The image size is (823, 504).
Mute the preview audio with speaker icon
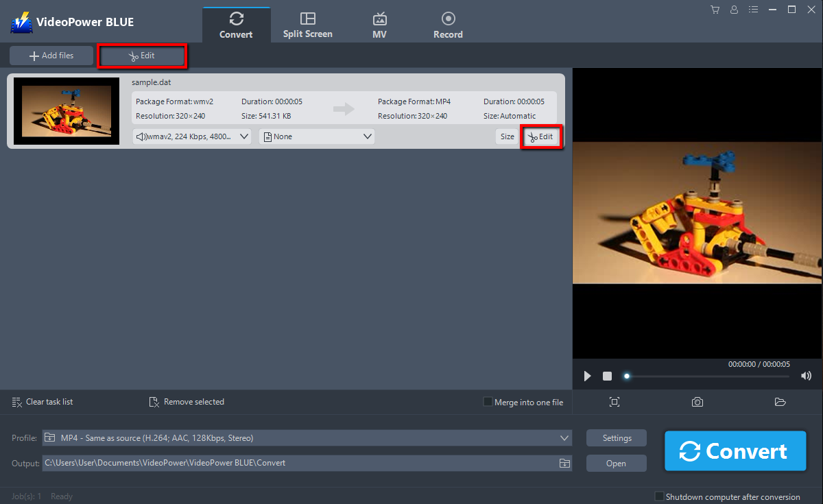pos(806,376)
